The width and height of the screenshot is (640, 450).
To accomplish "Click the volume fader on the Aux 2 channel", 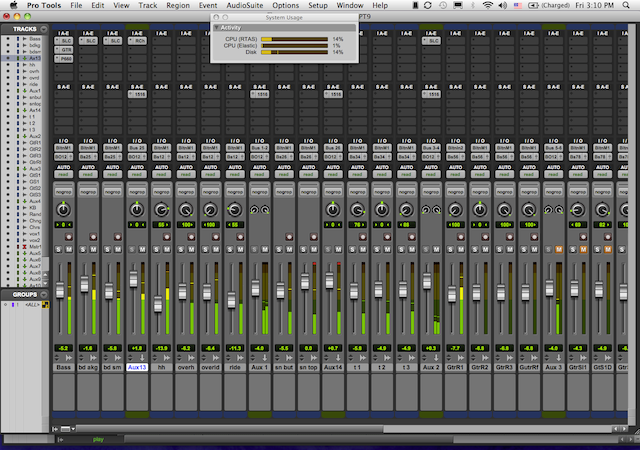I will [427, 281].
